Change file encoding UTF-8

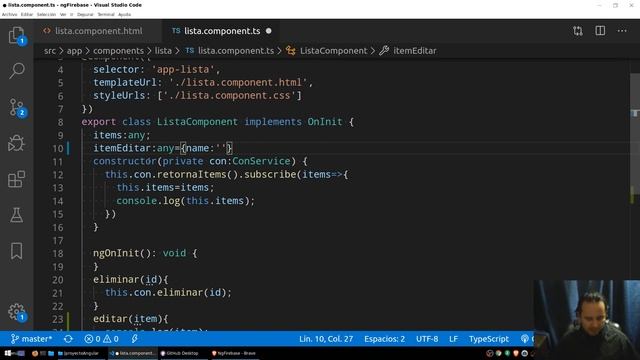click(427, 339)
